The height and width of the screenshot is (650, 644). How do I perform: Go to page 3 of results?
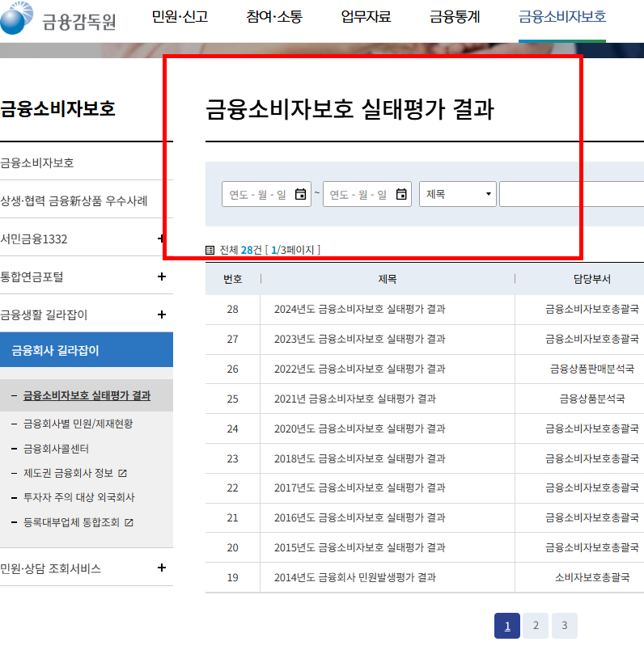(x=565, y=626)
